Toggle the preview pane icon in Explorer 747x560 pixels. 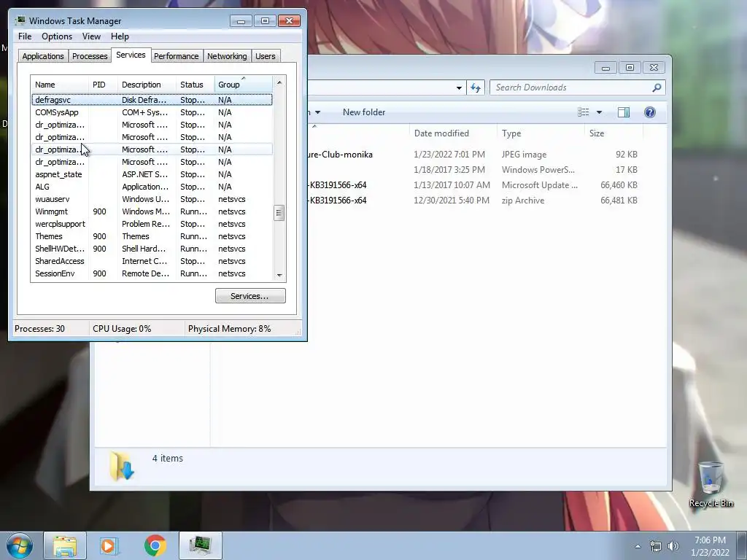click(x=624, y=112)
